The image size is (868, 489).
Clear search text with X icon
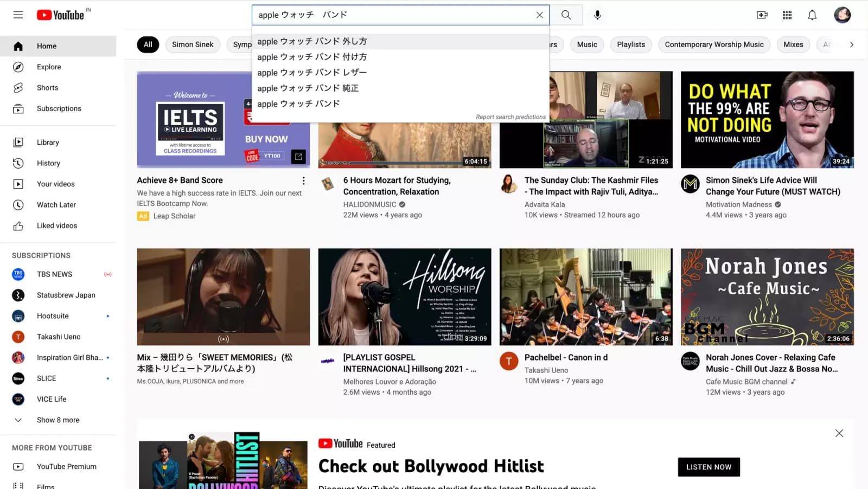tap(539, 15)
